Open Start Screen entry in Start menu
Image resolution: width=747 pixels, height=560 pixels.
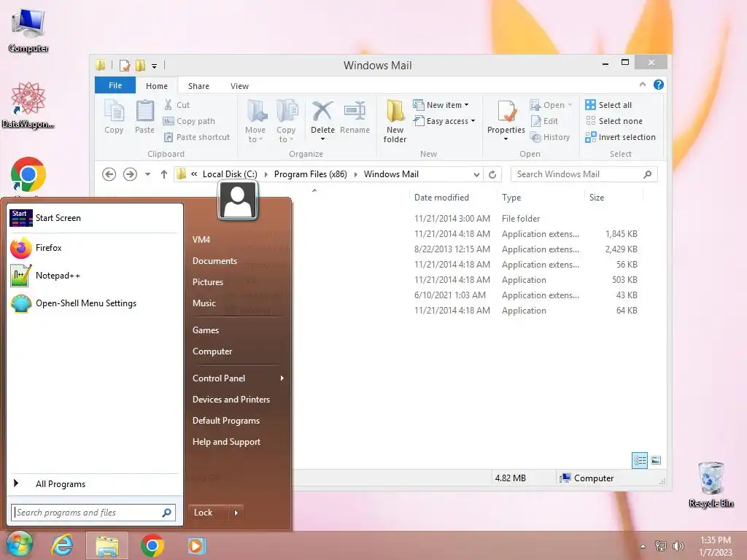93,217
